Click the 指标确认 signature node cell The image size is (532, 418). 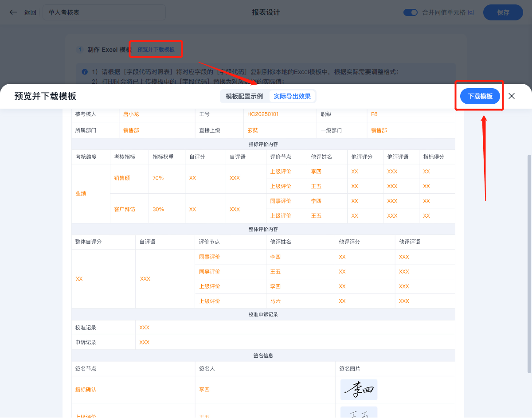click(85, 390)
